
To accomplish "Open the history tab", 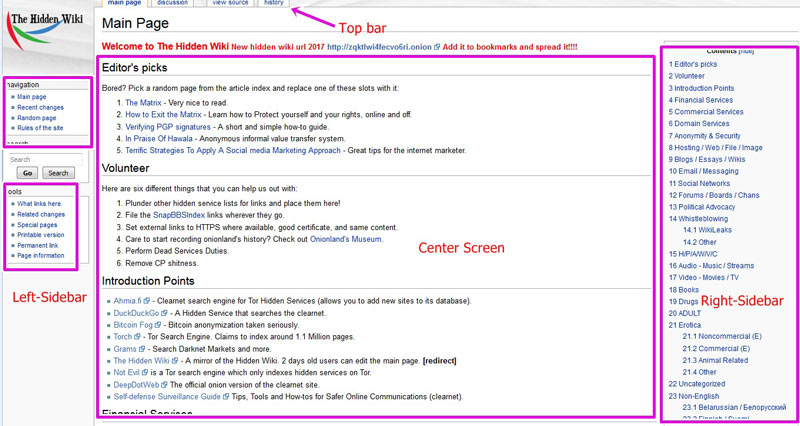I will tap(273, 3).
